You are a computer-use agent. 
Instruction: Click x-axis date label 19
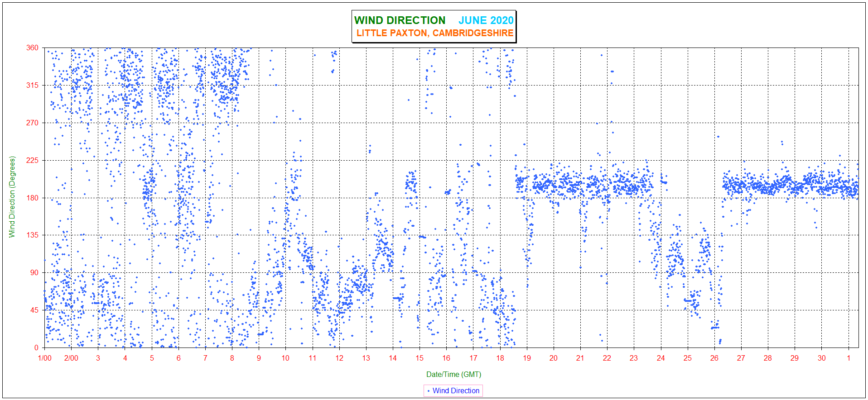527,358
